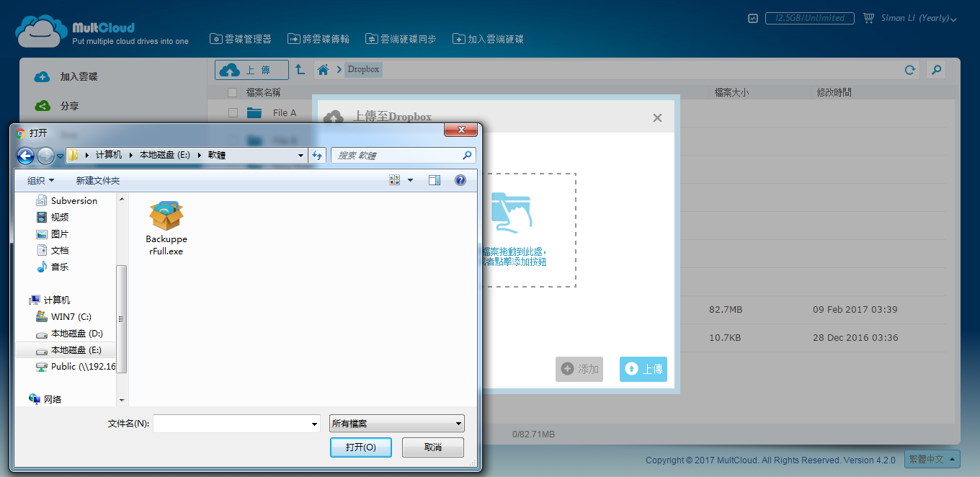980x477 pixels.
Task: Open the view options dropdown arrow
Action: coord(411,180)
